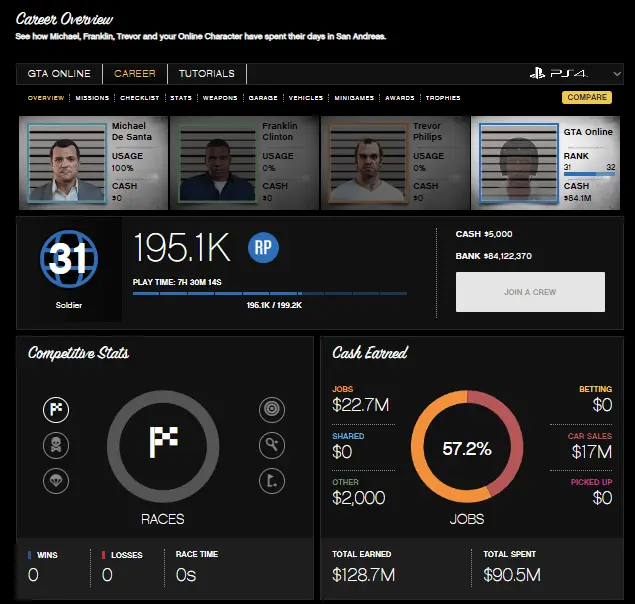Select the Deathmatch skull icon

56,445
